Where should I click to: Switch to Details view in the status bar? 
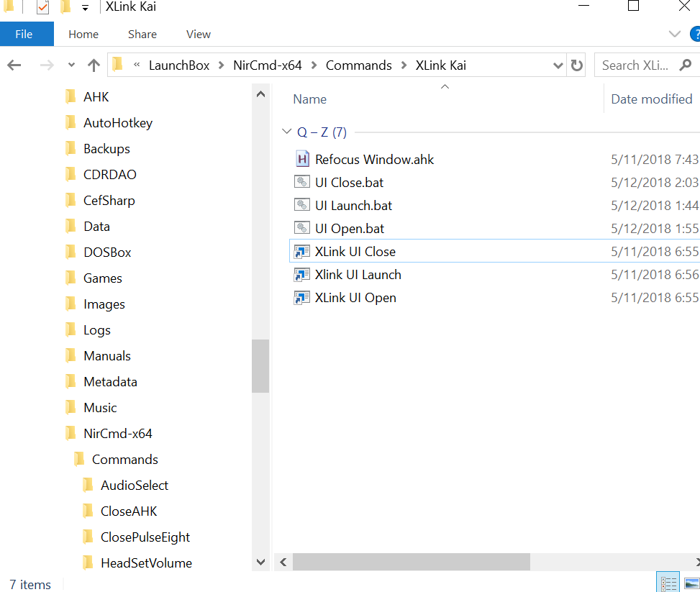pyautogui.click(x=668, y=583)
